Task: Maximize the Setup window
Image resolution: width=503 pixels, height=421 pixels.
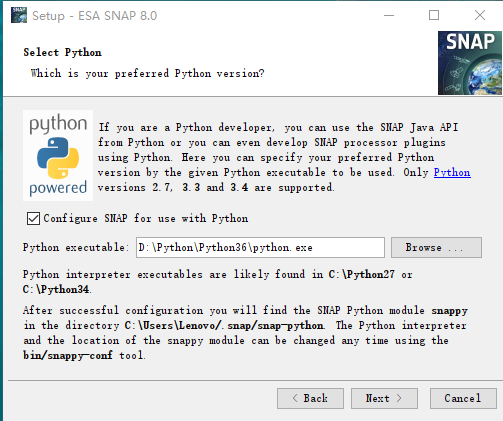Action: pyautogui.click(x=434, y=15)
